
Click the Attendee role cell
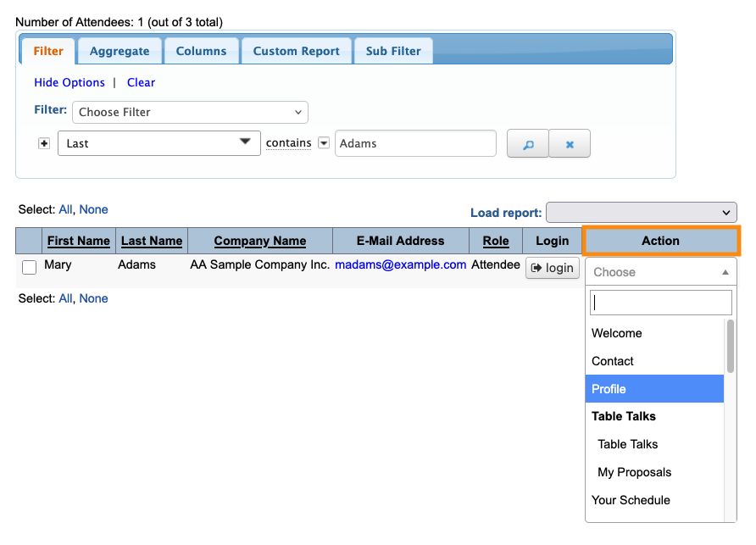coord(496,264)
